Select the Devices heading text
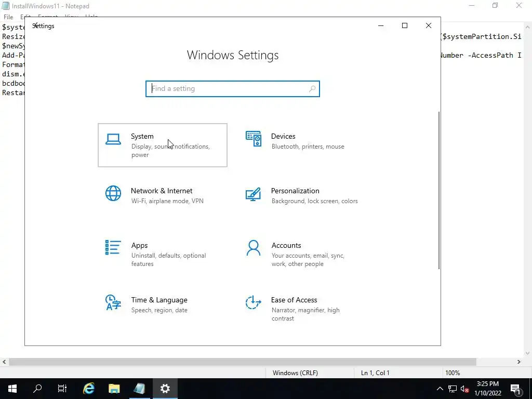Viewport: 532px width, 399px height. tap(283, 137)
